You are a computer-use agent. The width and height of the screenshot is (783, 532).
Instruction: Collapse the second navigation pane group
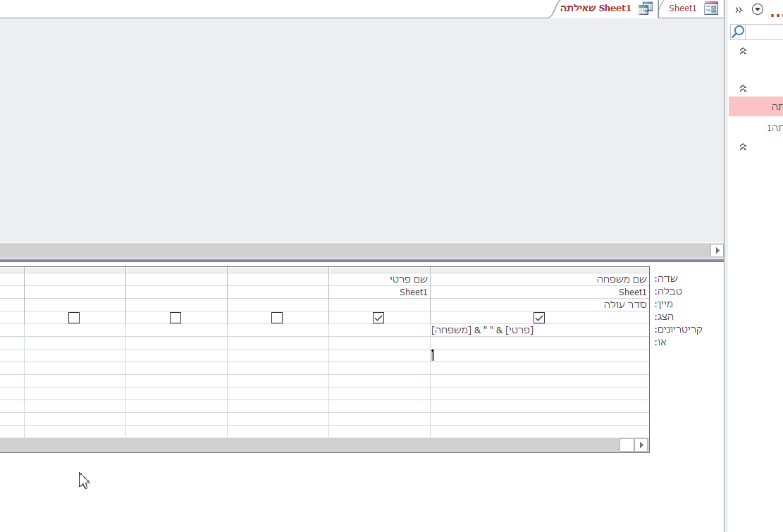pos(743,88)
